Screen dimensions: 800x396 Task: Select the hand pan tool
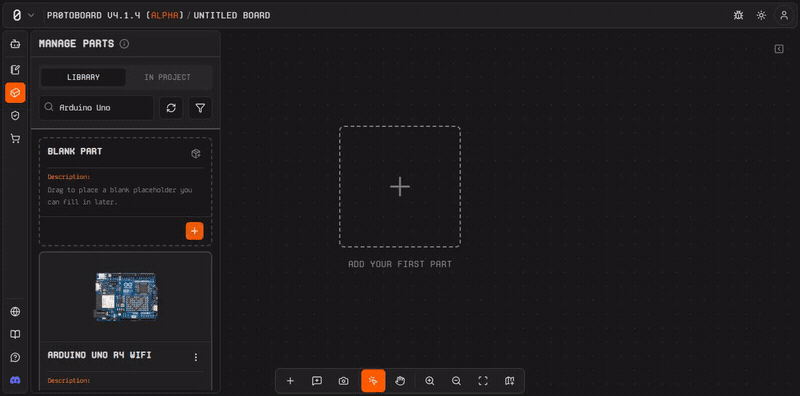(400, 381)
